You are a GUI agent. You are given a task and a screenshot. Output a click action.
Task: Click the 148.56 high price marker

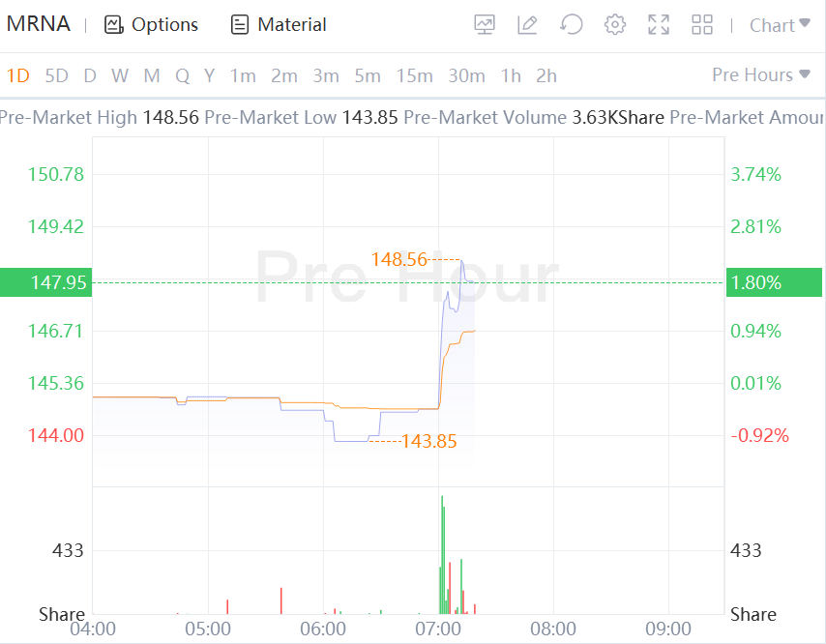click(398, 259)
